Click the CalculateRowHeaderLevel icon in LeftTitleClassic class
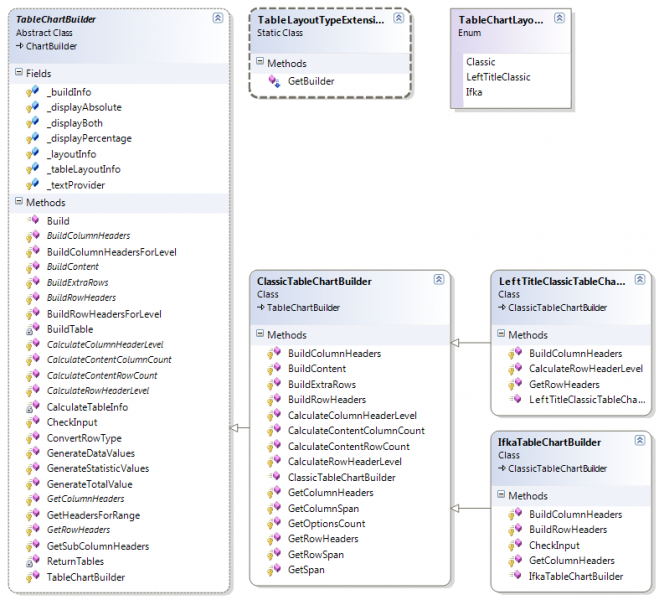 pos(514,369)
